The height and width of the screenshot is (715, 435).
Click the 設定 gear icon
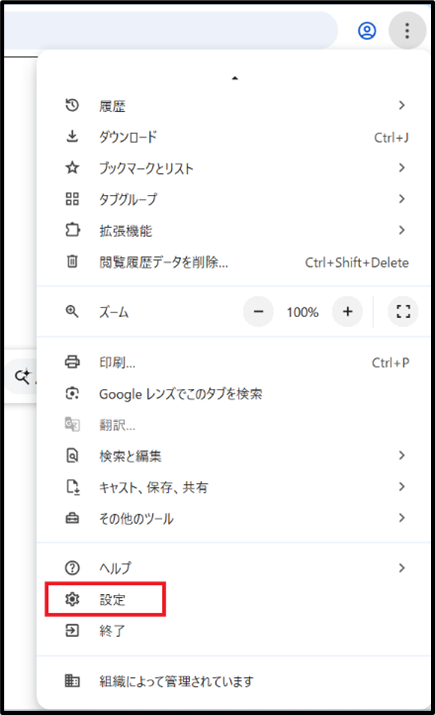tap(72, 599)
